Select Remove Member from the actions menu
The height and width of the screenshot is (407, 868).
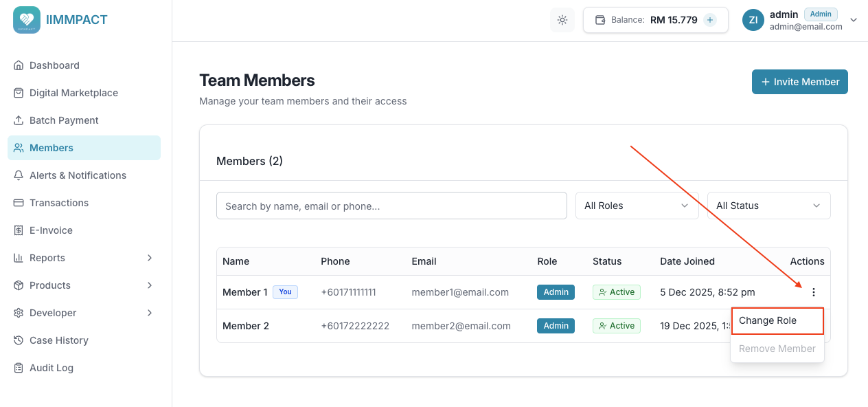[x=777, y=349]
